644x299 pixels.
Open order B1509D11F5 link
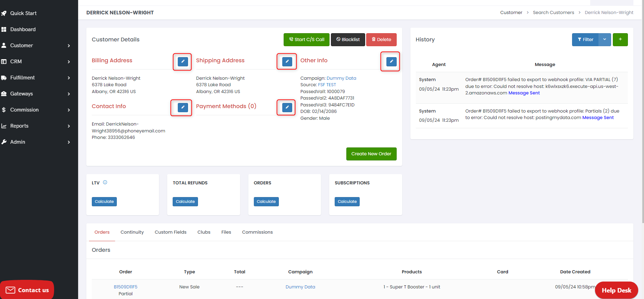coord(125,287)
